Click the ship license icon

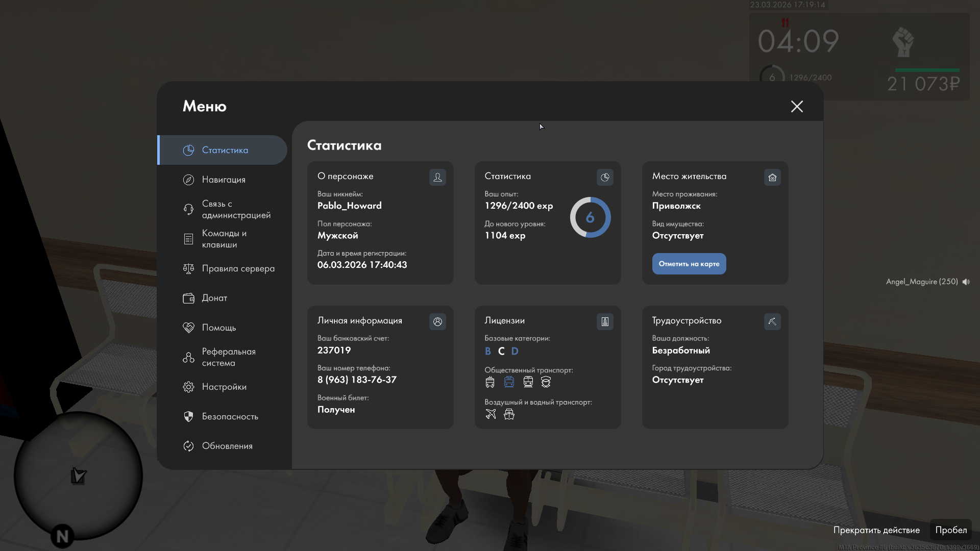(x=509, y=414)
